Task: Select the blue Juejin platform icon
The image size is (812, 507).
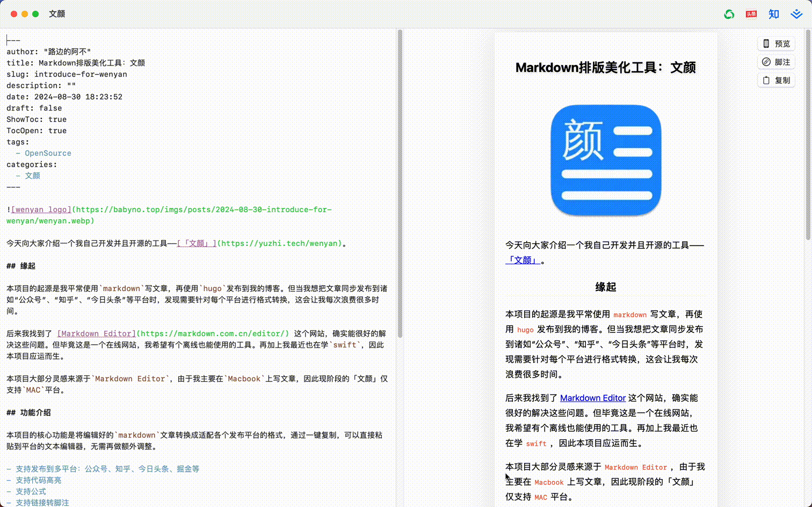Action: [796, 14]
